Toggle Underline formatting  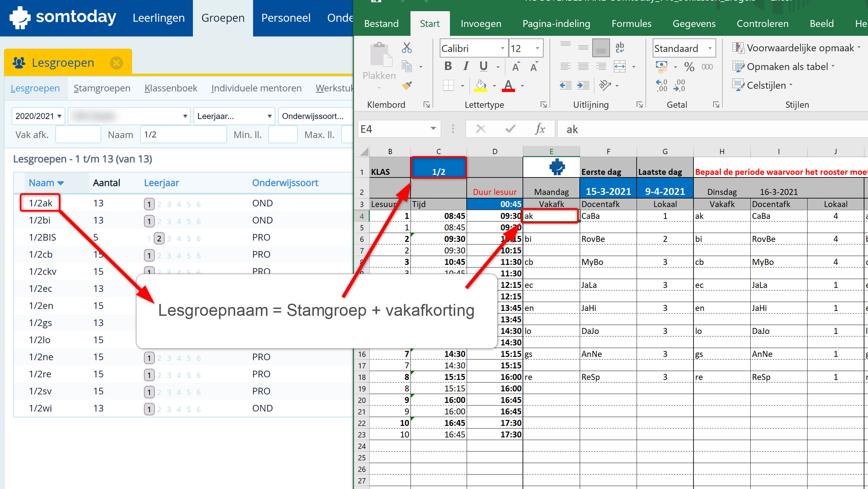483,66
